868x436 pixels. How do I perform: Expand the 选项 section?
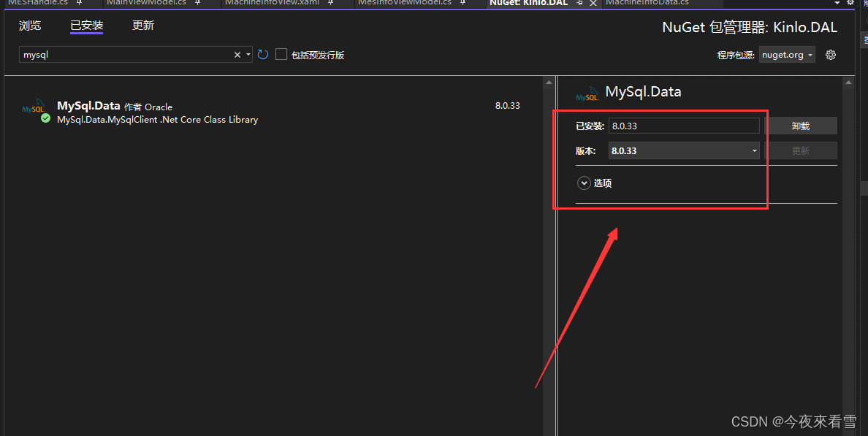click(584, 183)
